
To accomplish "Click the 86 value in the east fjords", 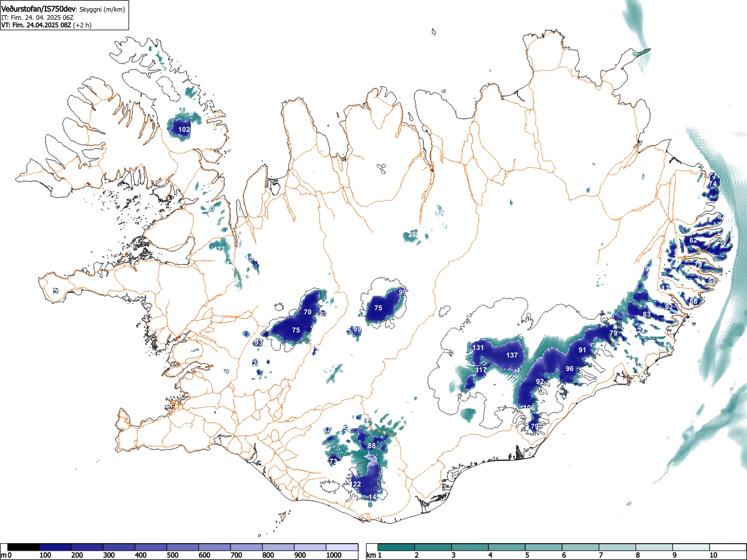I will (x=693, y=302).
